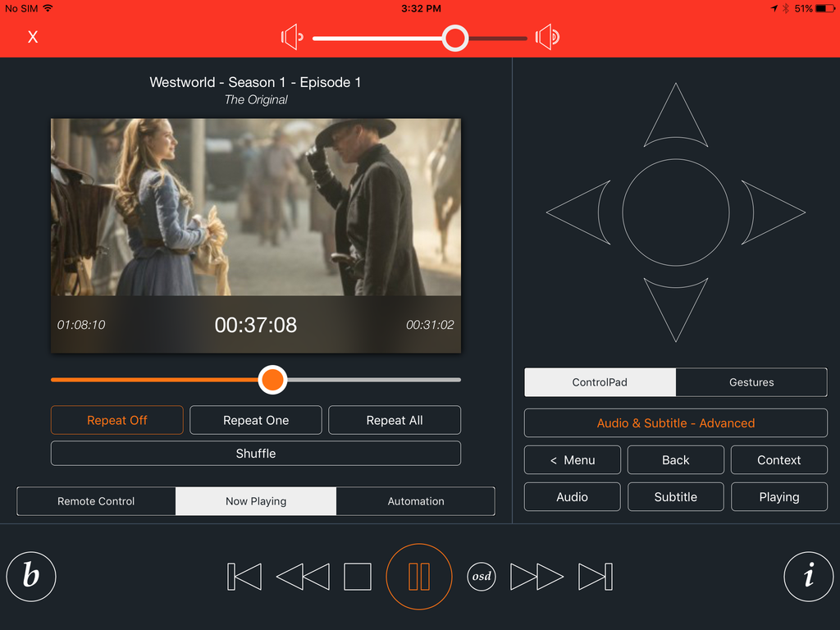Tap the left arrow on the control pad
840x630 pixels.
pyautogui.click(x=578, y=212)
